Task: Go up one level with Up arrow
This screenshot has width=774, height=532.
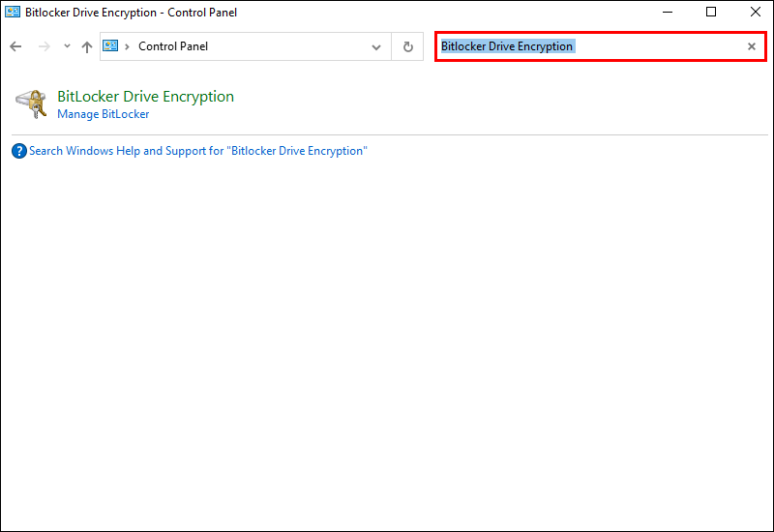Action: (87, 46)
